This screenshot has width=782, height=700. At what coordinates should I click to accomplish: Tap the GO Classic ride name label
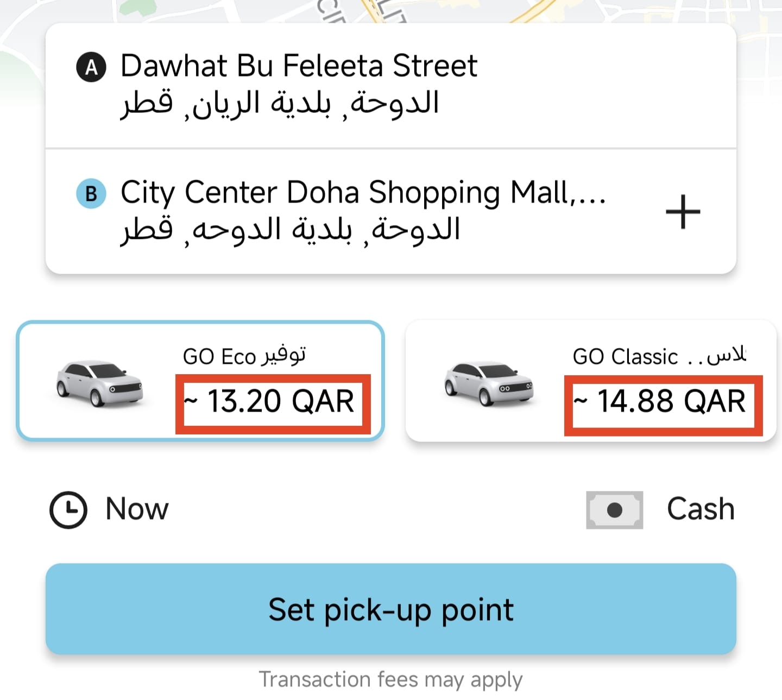[659, 357]
